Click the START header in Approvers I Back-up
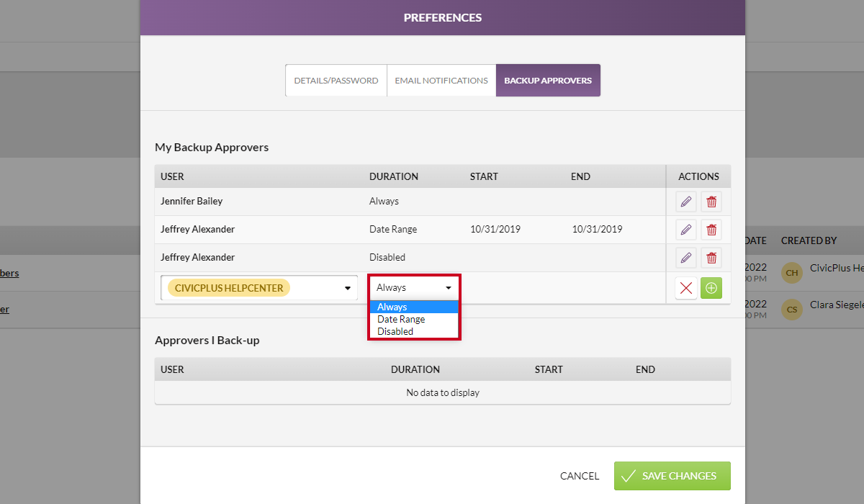 pyautogui.click(x=549, y=369)
